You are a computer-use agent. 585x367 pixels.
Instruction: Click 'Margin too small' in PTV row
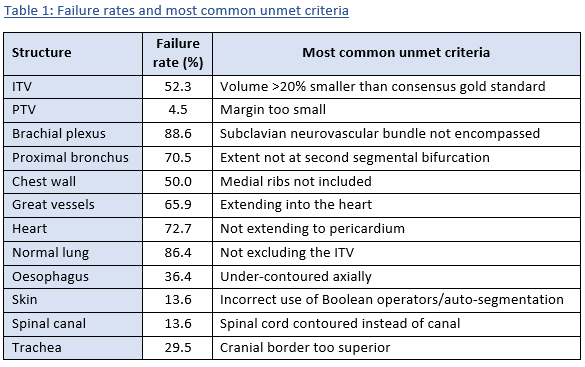(273, 110)
